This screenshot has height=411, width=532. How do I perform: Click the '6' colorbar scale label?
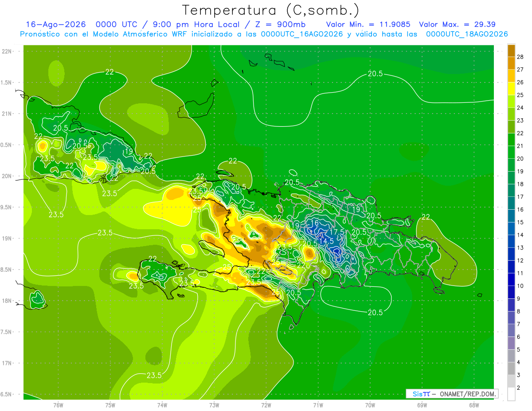519,337
